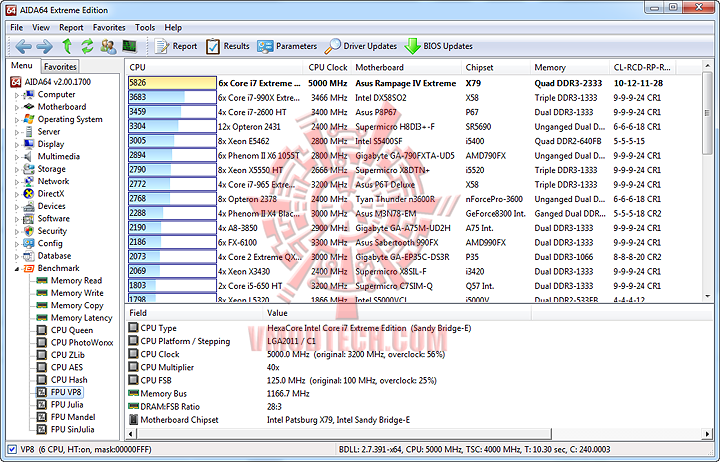
Task: Collapse the Benchmark node arrow
Action: point(17,269)
